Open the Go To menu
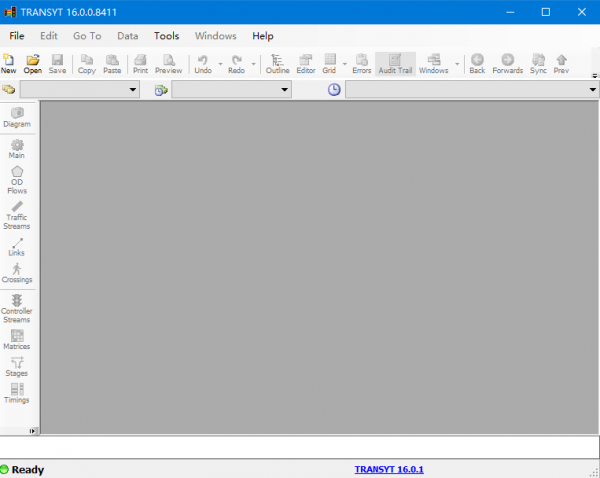Screen dimensions: 600x478 click(x=87, y=36)
